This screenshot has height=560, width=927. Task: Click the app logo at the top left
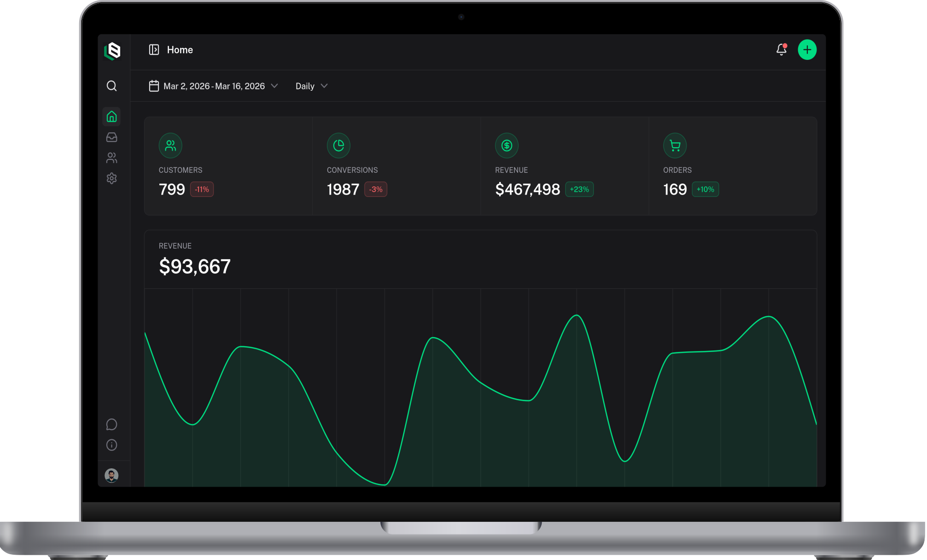(x=112, y=51)
